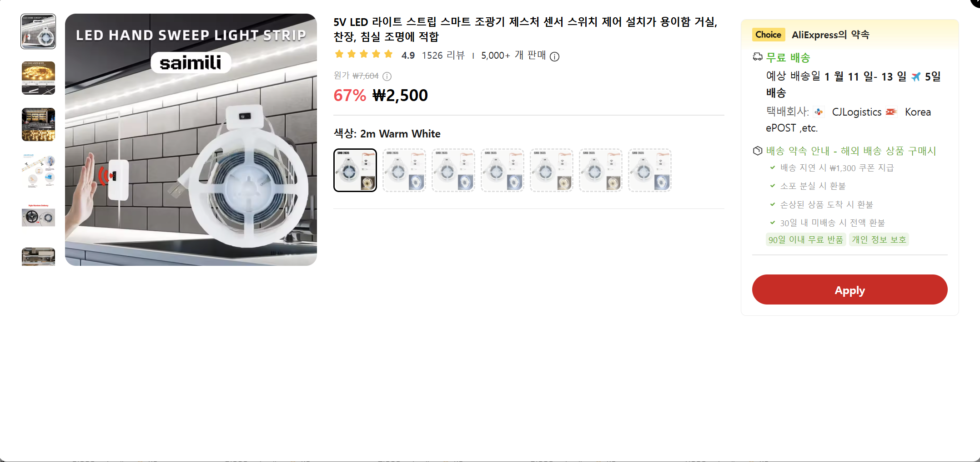Click the shipping promise box icon
980x462 pixels.
[757, 151]
